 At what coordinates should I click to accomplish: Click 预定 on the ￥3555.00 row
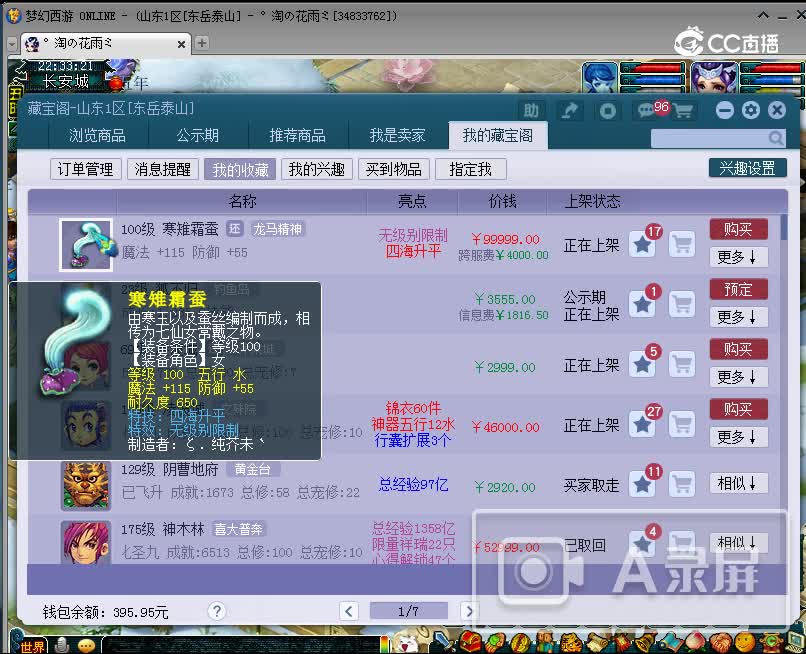point(738,289)
